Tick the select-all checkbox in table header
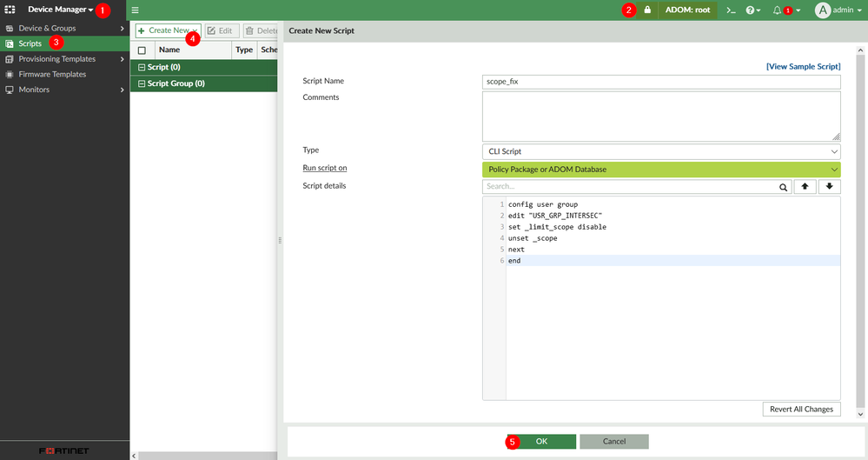 (142, 50)
